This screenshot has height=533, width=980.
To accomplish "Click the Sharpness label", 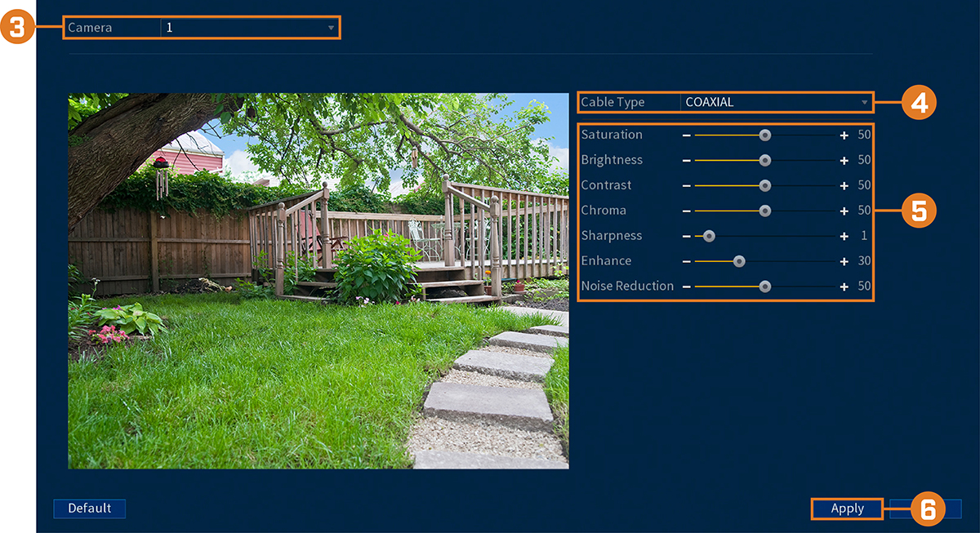I will 612,236.
